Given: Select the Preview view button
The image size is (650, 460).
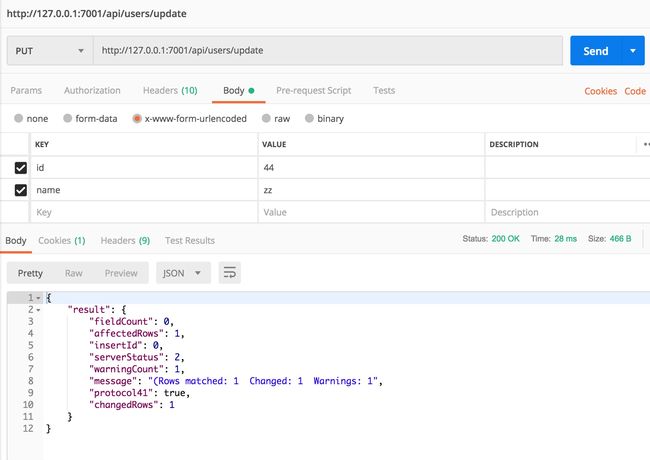Looking at the screenshot, I should click(121, 273).
